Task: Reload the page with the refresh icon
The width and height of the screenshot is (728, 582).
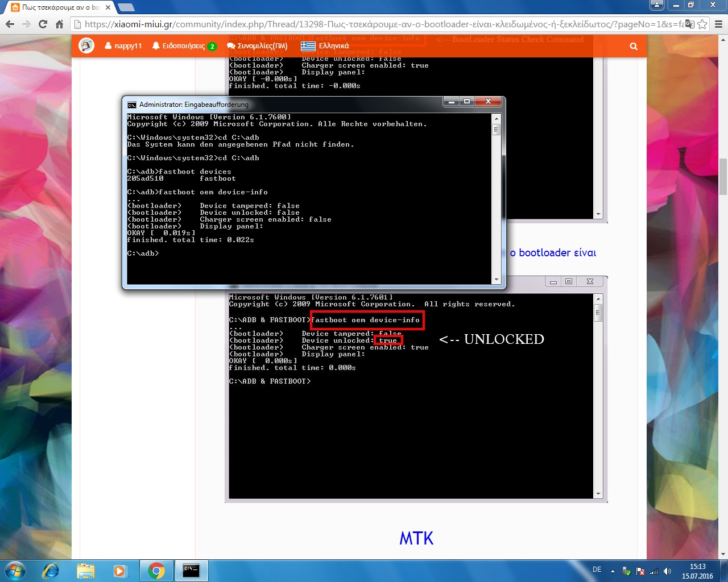Action: coord(43,24)
